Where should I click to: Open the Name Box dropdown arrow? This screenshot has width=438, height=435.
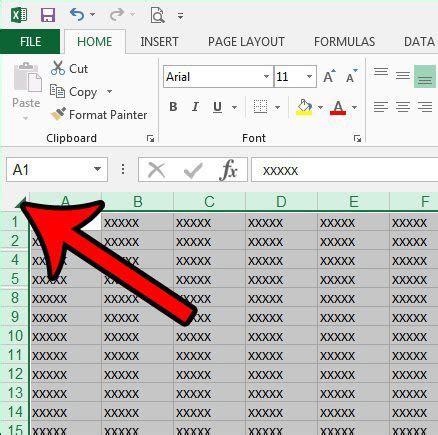97,169
